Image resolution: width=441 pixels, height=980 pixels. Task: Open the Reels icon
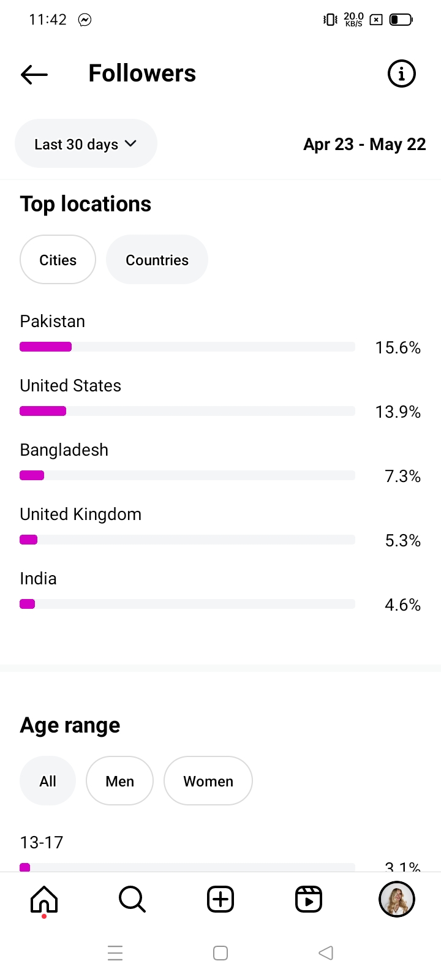pos(309,899)
